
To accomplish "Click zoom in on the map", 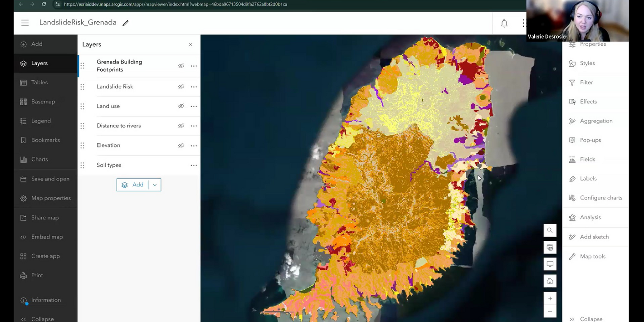I will tap(550, 298).
